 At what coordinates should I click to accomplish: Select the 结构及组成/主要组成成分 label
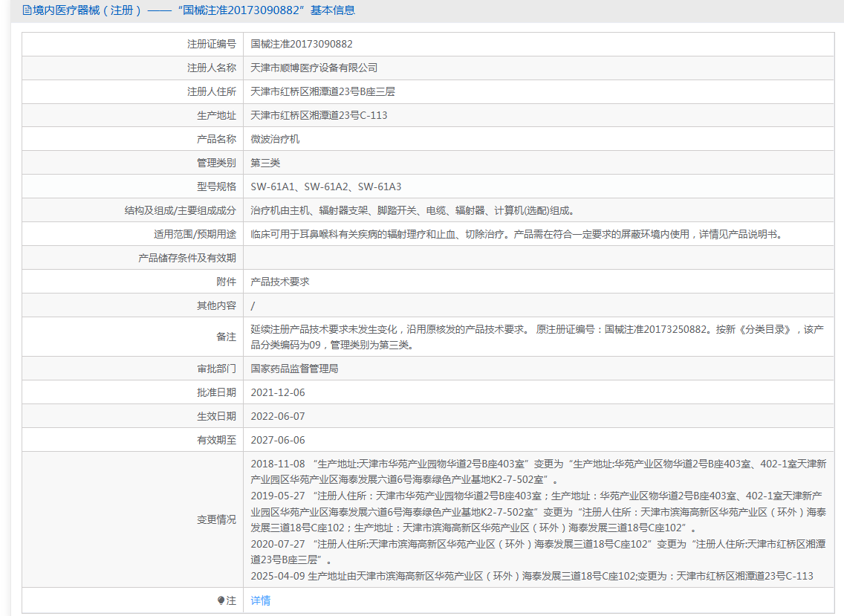(181, 210)
